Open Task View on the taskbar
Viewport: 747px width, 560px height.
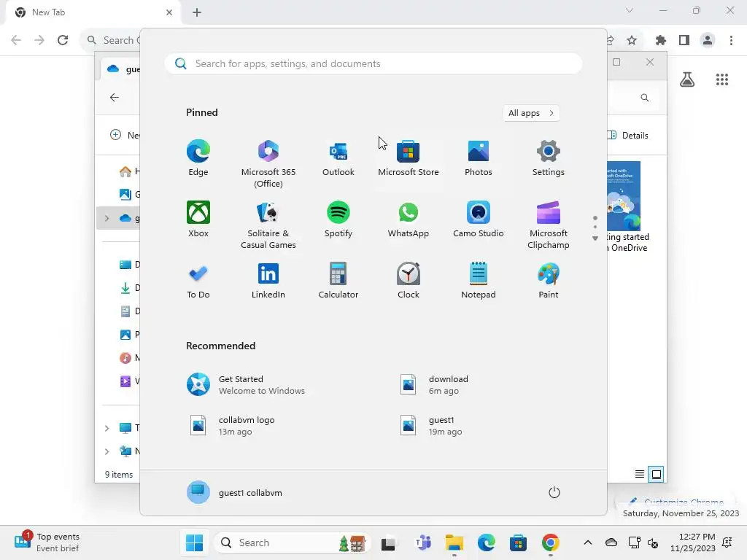click(388, 542)
